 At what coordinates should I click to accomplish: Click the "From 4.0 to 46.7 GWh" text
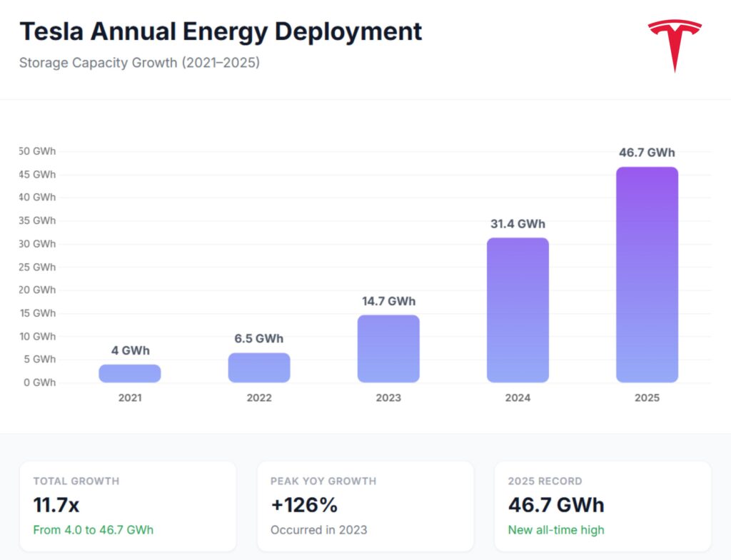94,530
